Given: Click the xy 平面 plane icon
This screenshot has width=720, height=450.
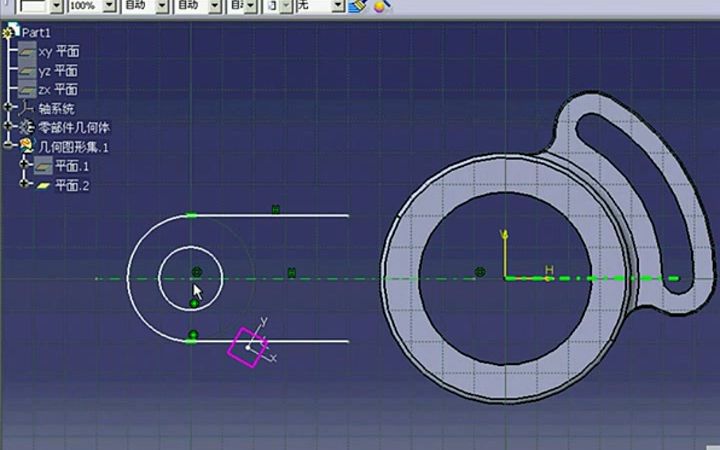Looking at the screenshot, I should 27,51.
